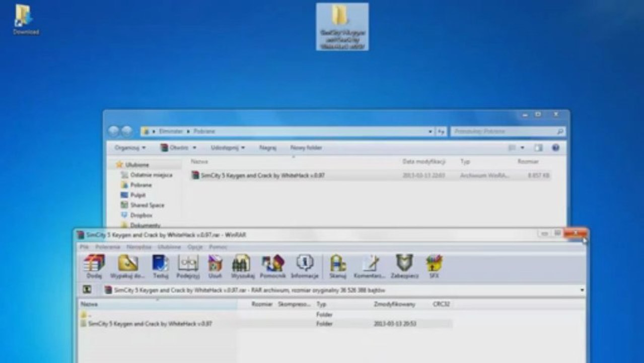
Task: Select the SimCity 5 Keygen archive in Explorer
Action: click(371, 175)
